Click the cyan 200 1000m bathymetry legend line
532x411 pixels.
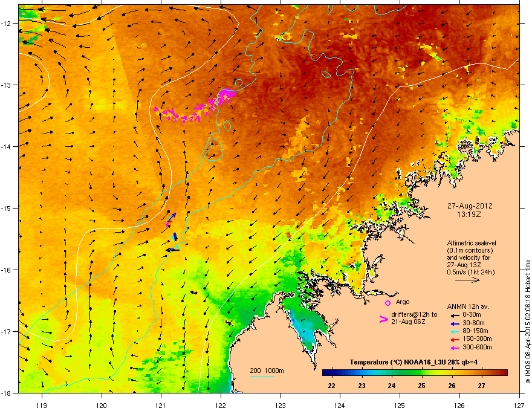[262, 376]
